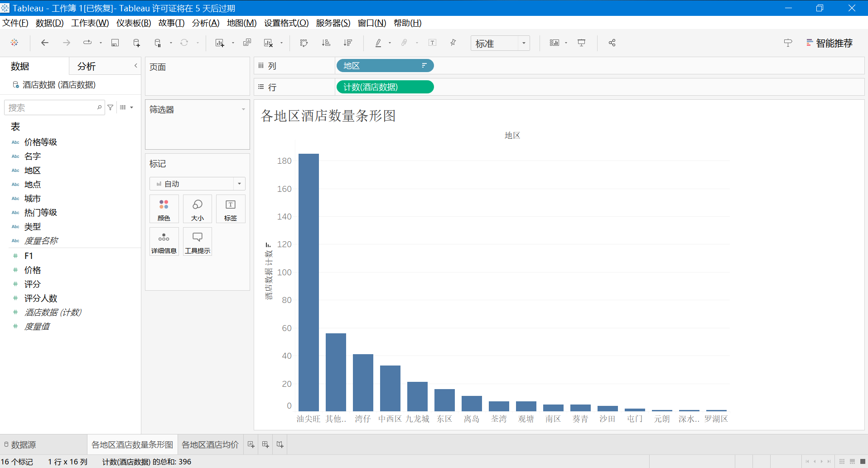This screenshot has width=868, height=468.
Task: Open the 自动 mark type dropdown
Action: coord(198,184)
